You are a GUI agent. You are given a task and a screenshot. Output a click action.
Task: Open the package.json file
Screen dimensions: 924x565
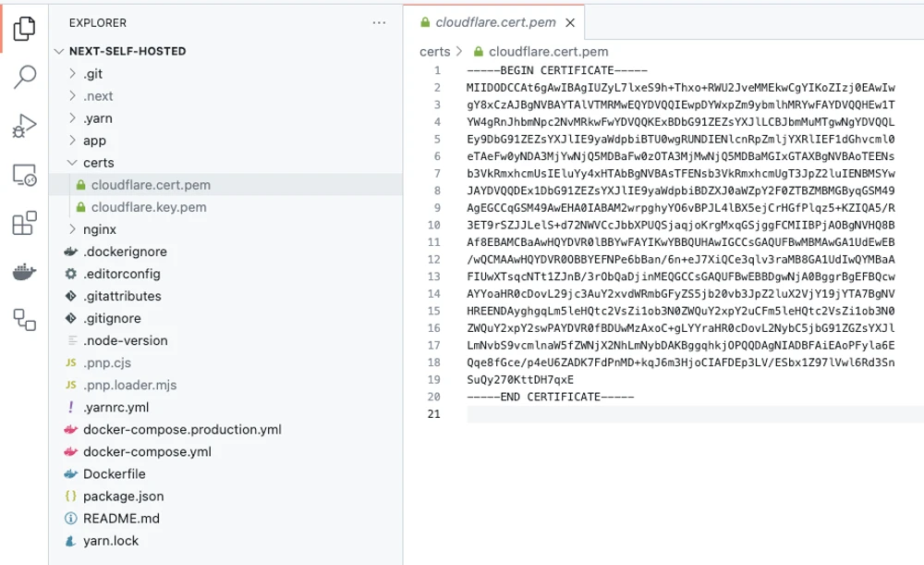pyautogui.click(x=123, y=496)
